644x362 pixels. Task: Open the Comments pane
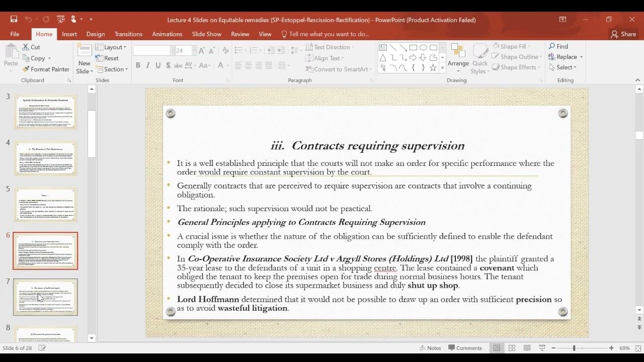click(465, 348)
